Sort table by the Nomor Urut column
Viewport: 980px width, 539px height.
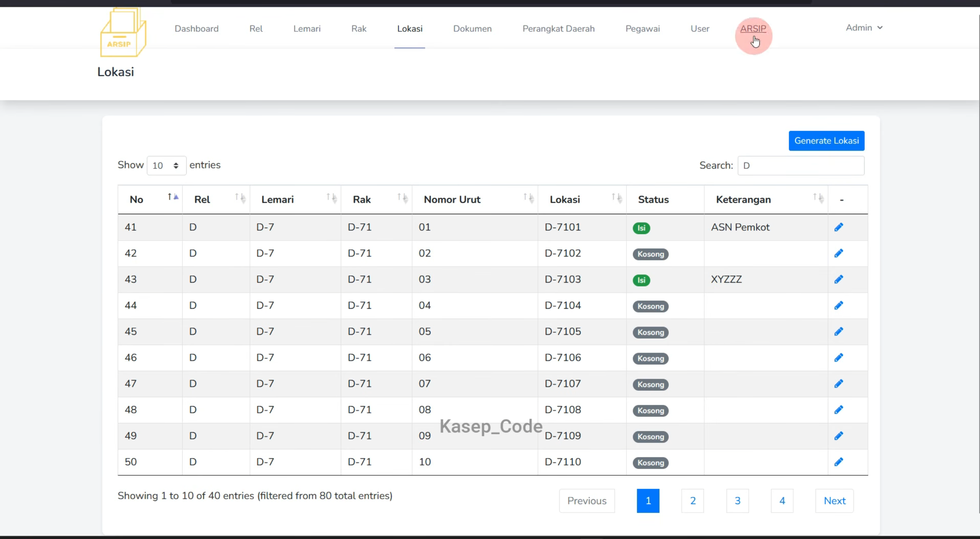pos(475,200)
